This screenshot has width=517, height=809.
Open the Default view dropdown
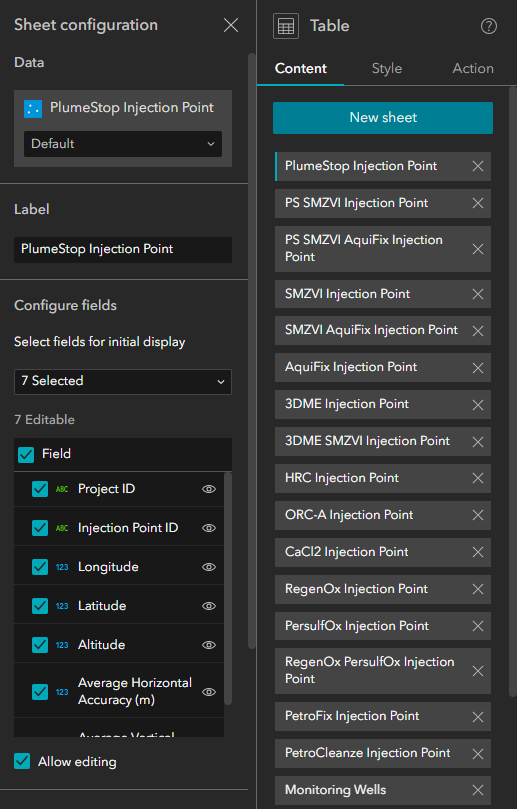(123, 143)
